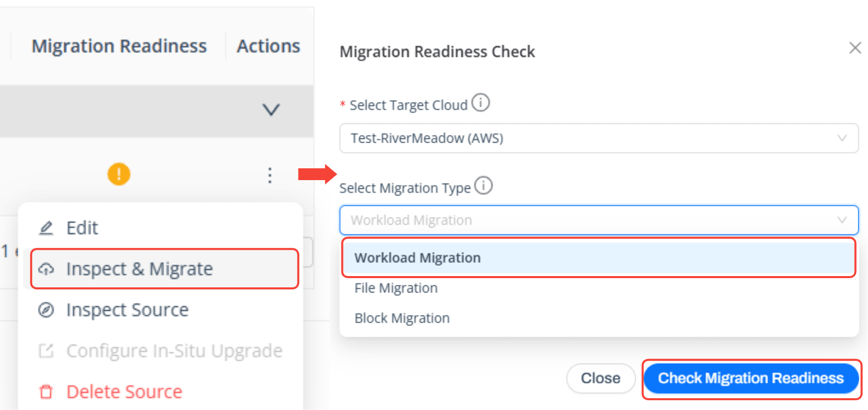Open the three-dot actions menu
Image resolution: width=868 pixels, height=410 pixels.
click(x=270, y=175)
